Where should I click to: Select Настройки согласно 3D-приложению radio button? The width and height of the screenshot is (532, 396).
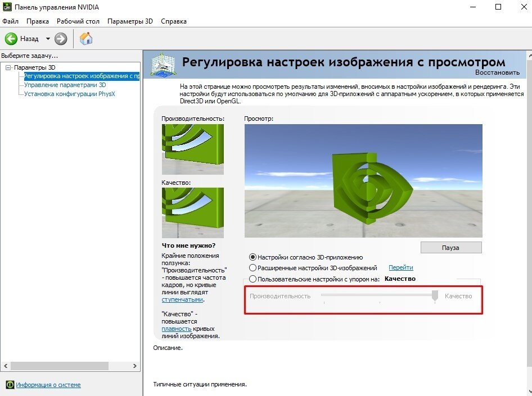(253, 257)
